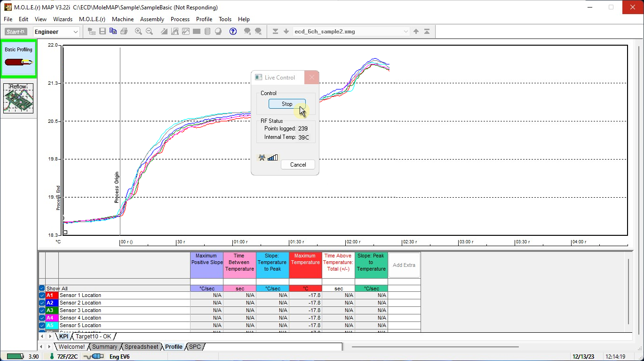The width and height of the screenshot is (644, 361).
Task: Uncheck the Sensor 2 Location checkbox
Action: (x=42, y=303)
